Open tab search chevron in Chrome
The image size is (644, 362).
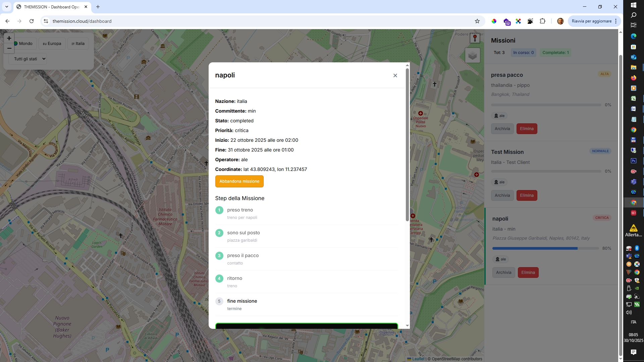tap(7, 7)
